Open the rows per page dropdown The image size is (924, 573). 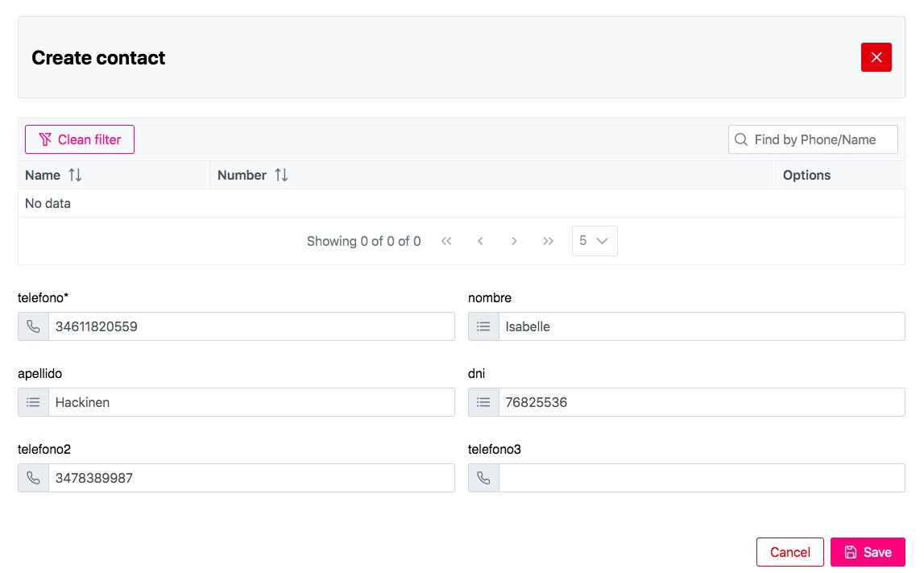coord(595,241)
